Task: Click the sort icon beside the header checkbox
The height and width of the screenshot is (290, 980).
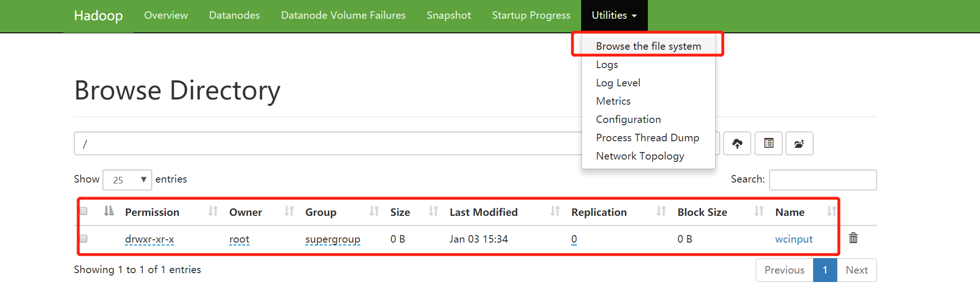Action: point(109,211)
